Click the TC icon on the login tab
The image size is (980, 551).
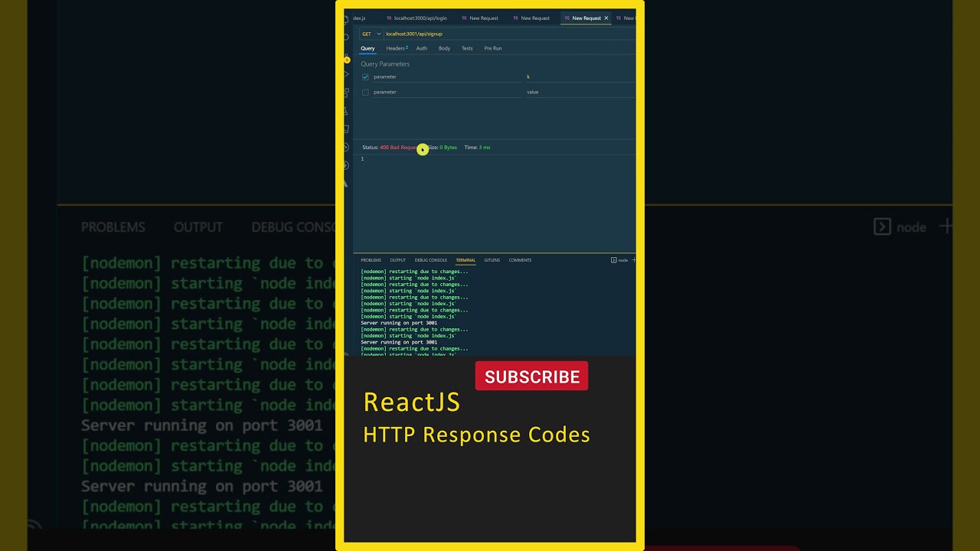click(389, 18)
